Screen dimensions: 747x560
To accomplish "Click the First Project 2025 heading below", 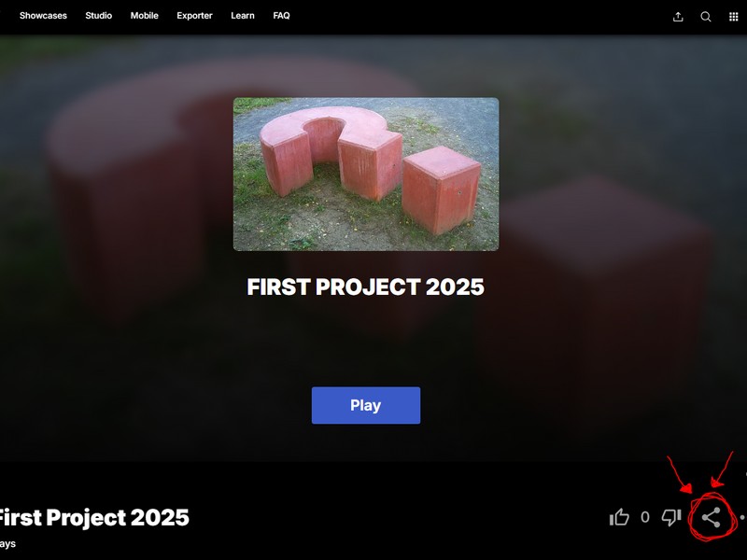I will tap(93, 518).
